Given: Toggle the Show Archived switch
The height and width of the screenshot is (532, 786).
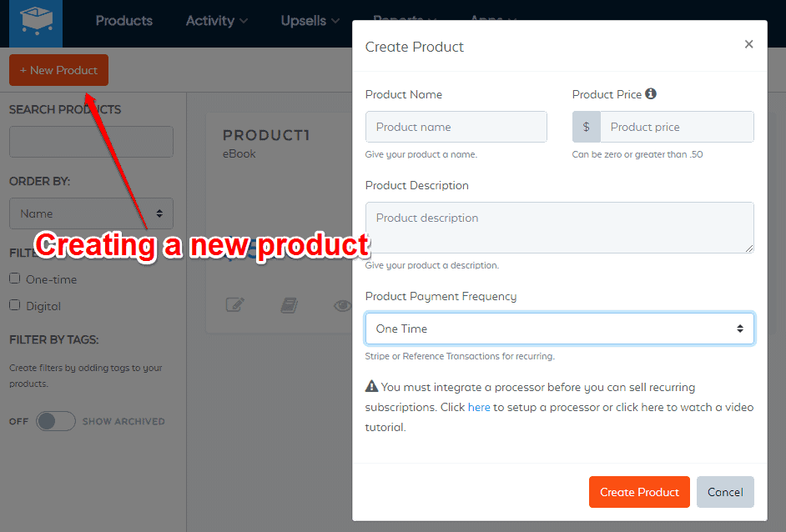Looking at the screenshot, I should 56,421.
